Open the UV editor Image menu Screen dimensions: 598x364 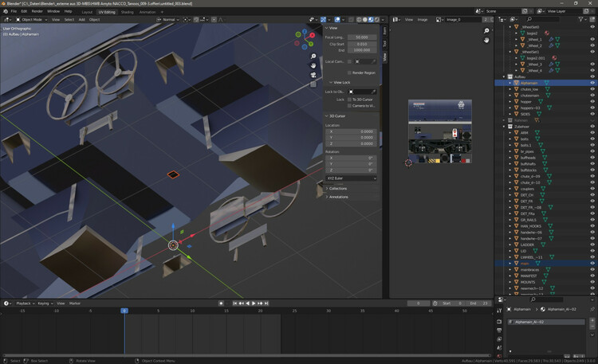click(422, 19)
